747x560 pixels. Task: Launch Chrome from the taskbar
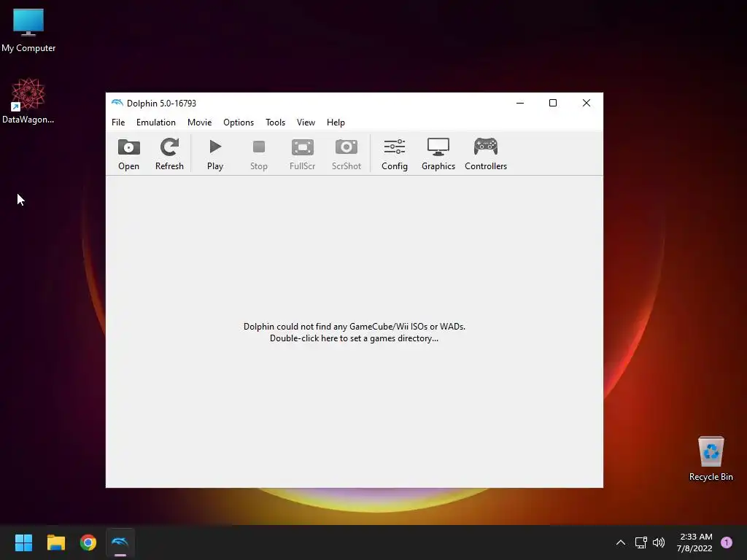[x=88, y=542]
